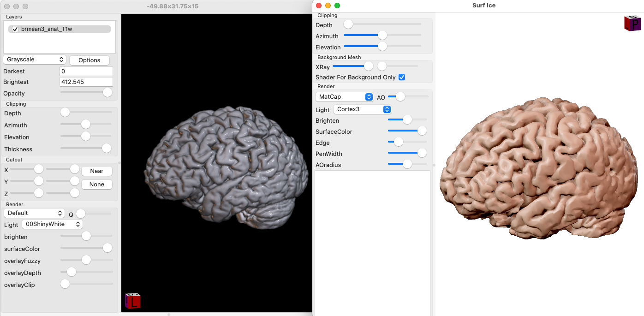
Task: Open the 00ShinyWhite light dropdown
Action: pos(53,224)
